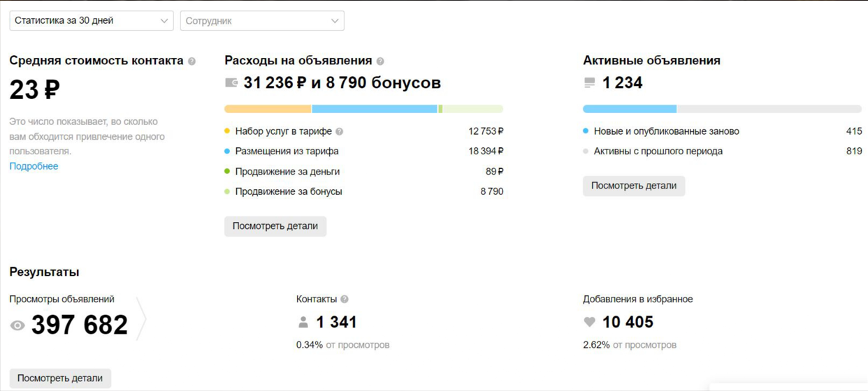Click the "10 405" favorites number
Screen dimensions: 868x391
click(628, 322)
